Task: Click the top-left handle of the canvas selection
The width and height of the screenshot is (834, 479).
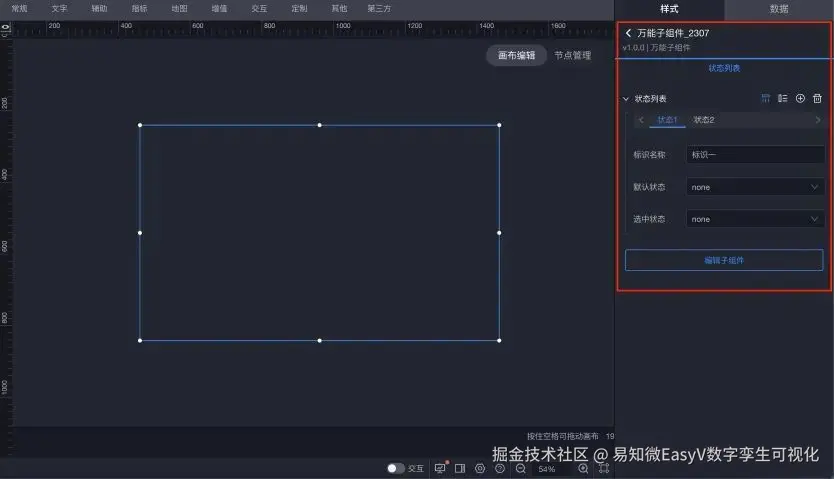Action: (140, 125)
